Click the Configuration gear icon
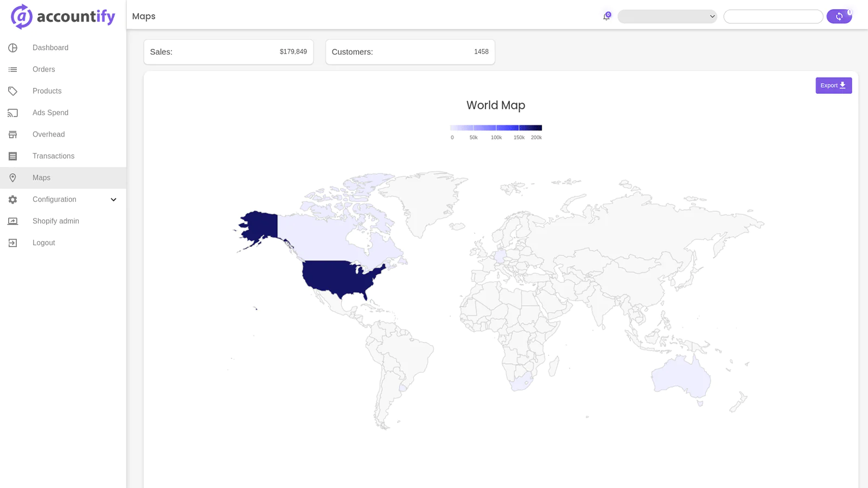 pos(12,200)
